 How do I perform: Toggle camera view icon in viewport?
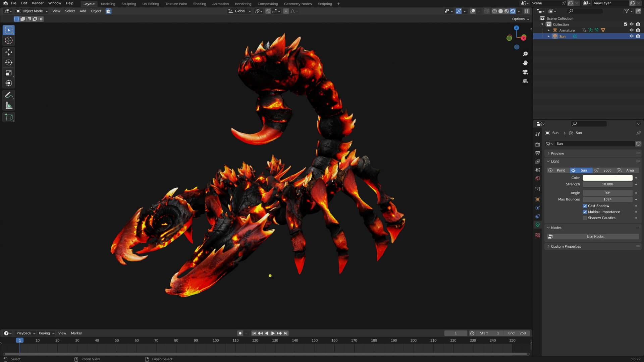525,72
